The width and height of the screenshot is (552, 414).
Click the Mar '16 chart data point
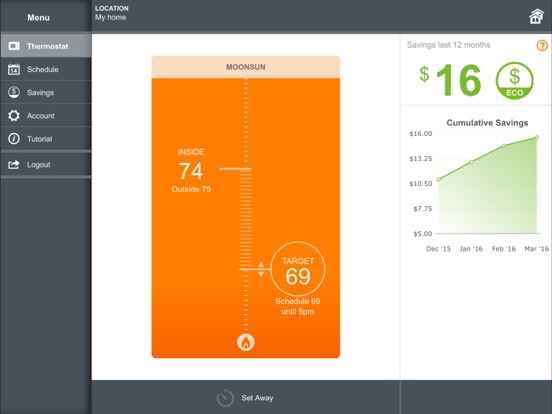[x=537, y=137]
